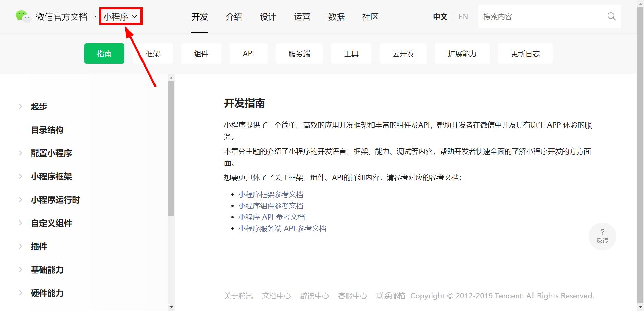
Task: Expand the 基础能力 sidebar section
Action: pos(47,270)
